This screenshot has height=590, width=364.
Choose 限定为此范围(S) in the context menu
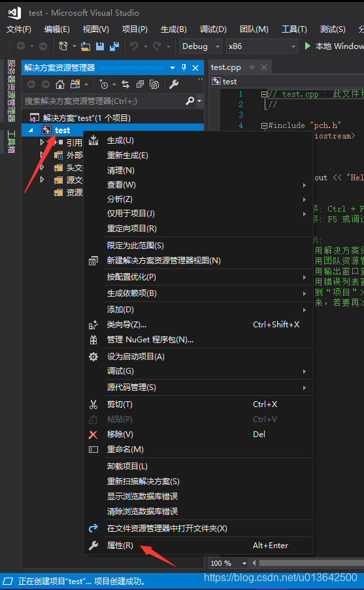click(x=135, y=245)
